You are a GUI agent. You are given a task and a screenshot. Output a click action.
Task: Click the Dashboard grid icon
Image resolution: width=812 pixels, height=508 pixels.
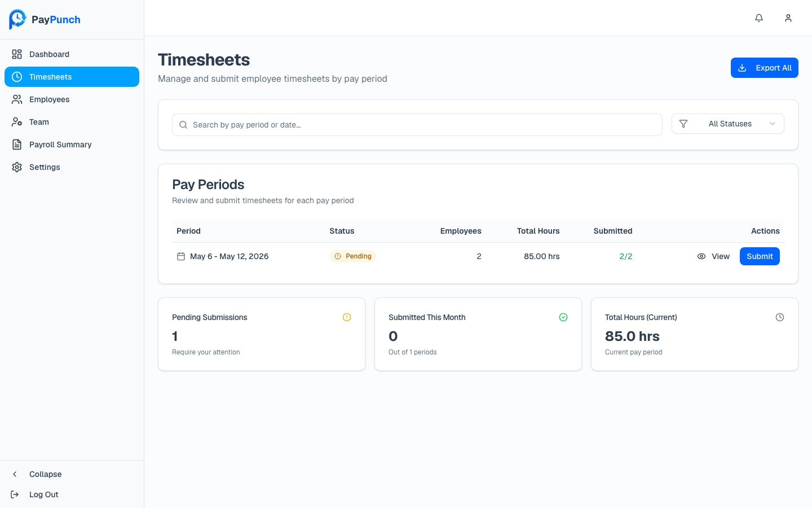[x=17, y=54]
